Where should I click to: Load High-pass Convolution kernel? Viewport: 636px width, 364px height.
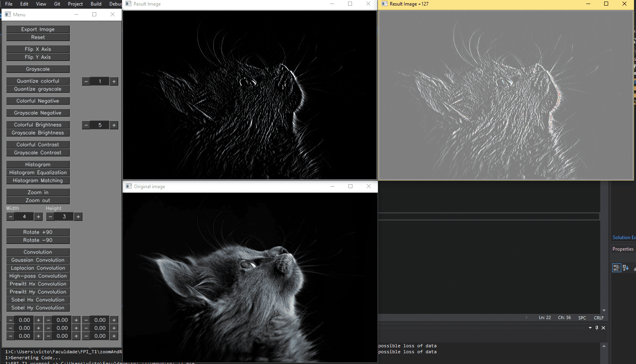point(38,276)
